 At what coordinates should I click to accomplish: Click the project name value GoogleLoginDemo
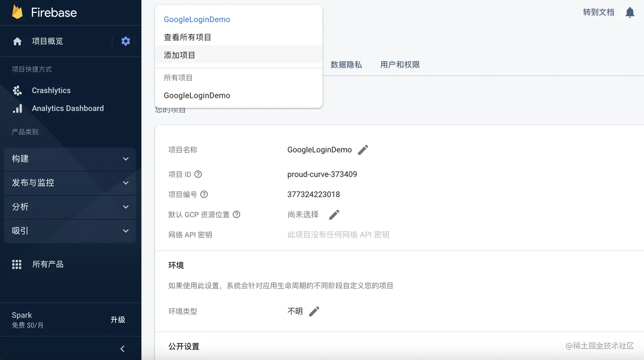(x=319, y=150)
